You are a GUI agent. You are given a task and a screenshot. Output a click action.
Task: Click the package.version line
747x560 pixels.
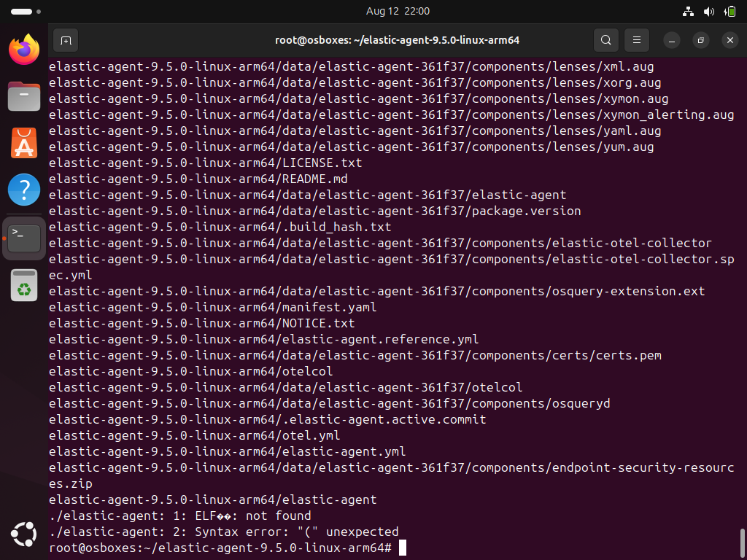(x=315, y=211)
